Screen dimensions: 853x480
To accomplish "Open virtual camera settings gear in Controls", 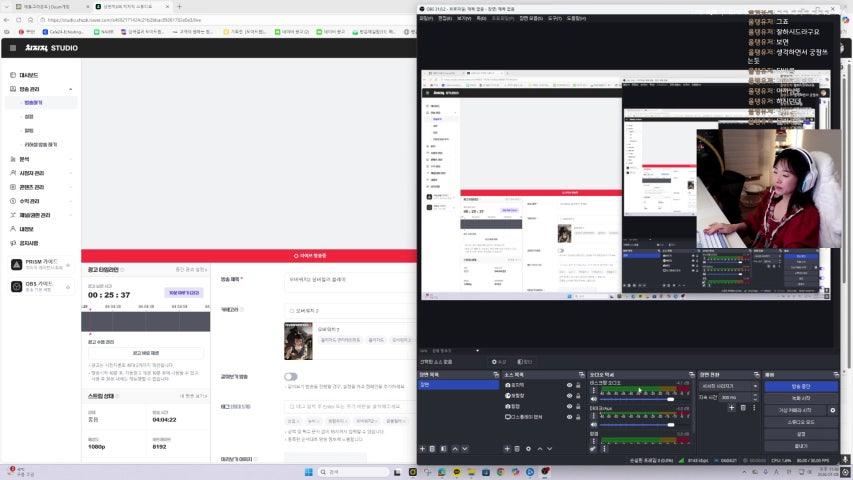I will tap(833, 410).
